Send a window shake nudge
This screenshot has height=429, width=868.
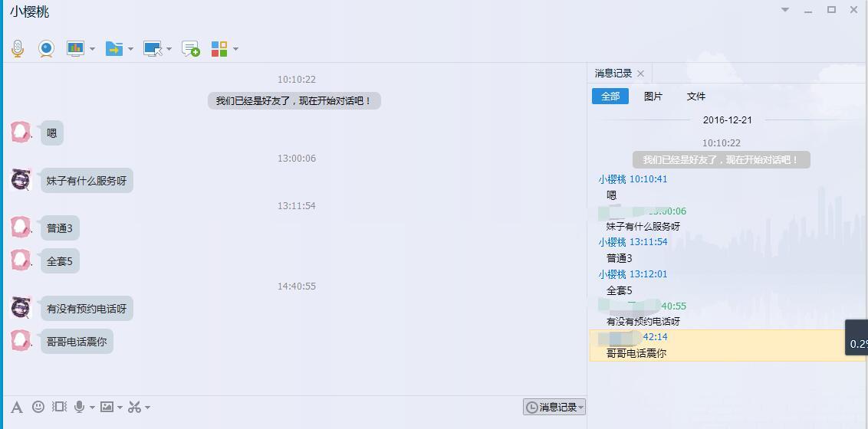[59, 407]
